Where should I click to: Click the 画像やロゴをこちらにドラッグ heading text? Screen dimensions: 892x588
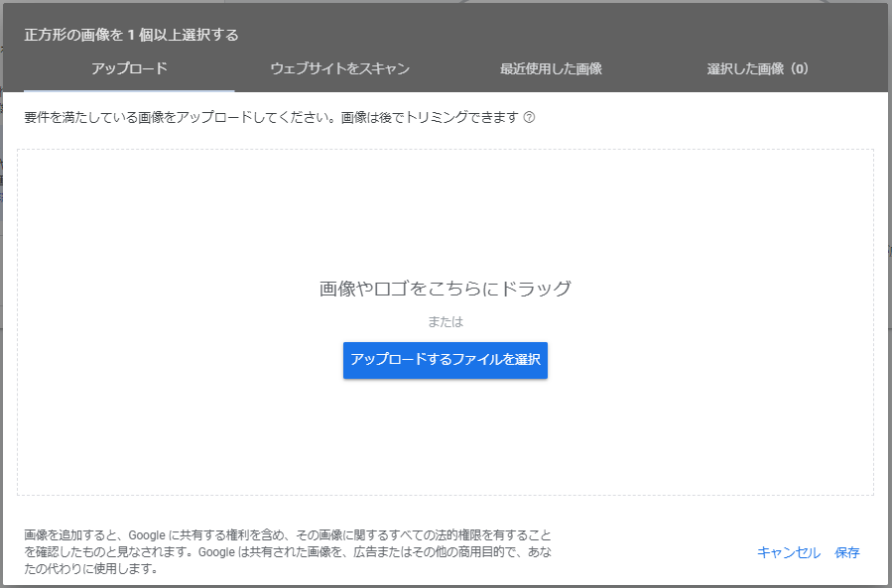445,289
